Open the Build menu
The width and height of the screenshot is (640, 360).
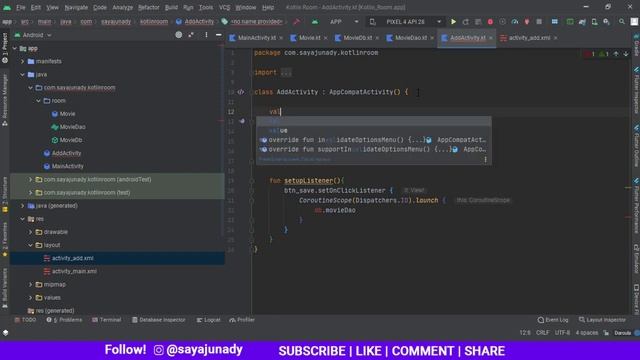[171, 7]
